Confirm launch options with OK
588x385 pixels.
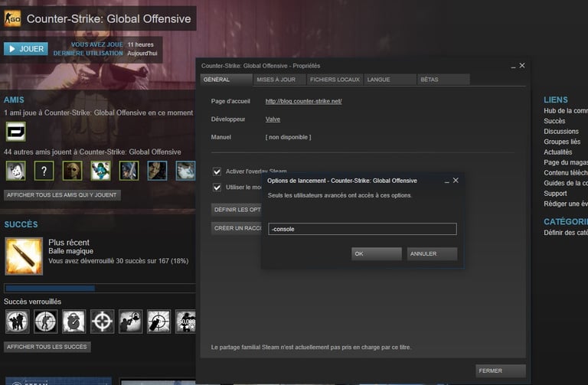pyautogui.click(x=376, y=254)
